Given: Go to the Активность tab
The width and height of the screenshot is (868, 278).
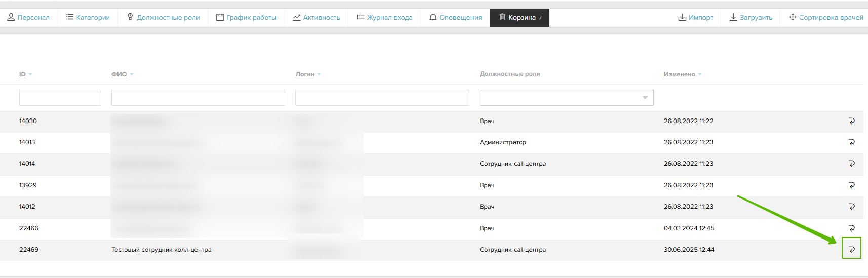Looking at the screenshot, I should 317,17.
